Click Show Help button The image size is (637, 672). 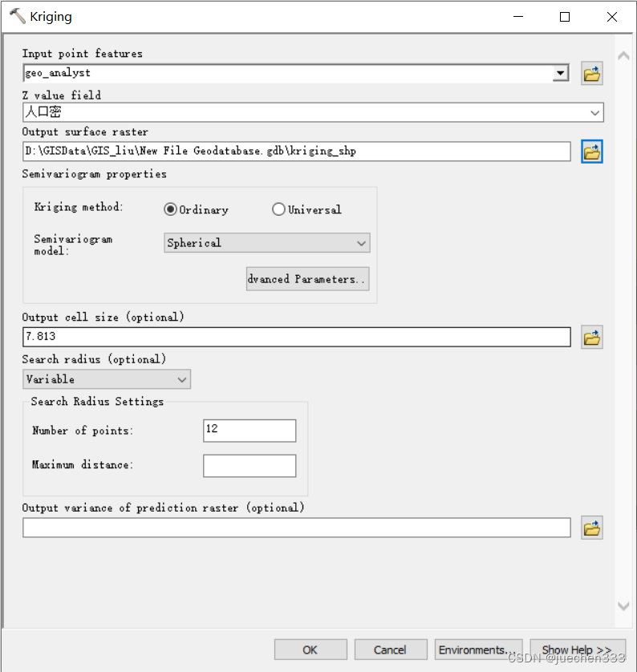click(578, 650)
